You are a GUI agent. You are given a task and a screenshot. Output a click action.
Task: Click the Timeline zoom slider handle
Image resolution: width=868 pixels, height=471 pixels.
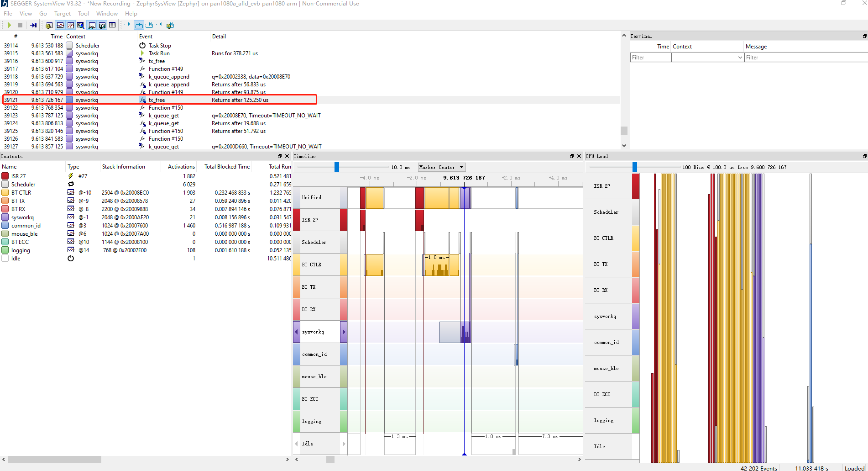coord(337,167)
